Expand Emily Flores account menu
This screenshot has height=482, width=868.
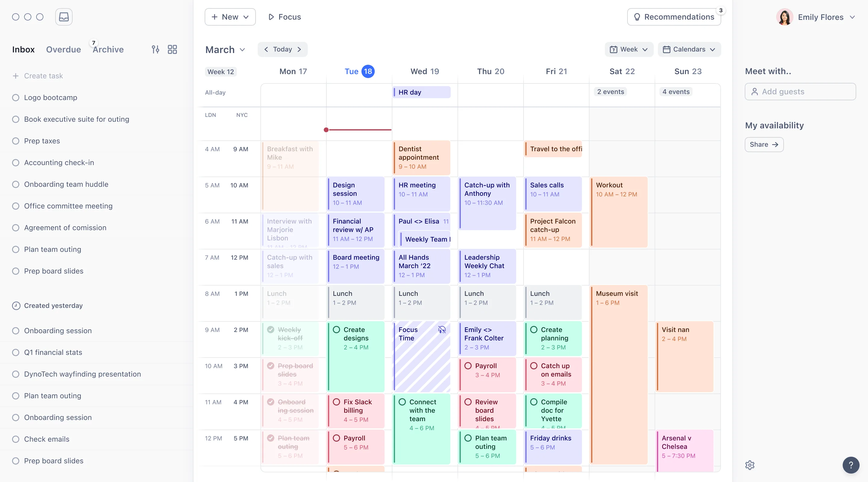[852, 17]
